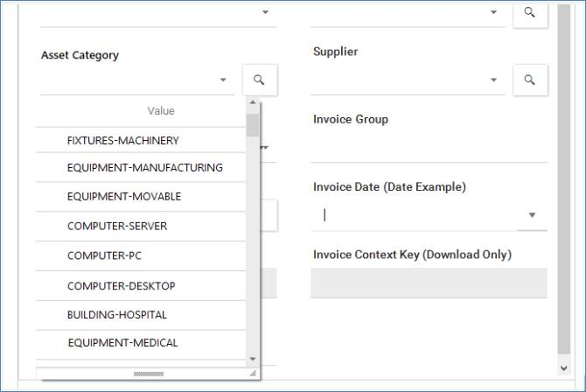
Task: Pick COMPUTER-SERVER from the dropdown list
Action: pyautogui.click(x=116, y=226)
